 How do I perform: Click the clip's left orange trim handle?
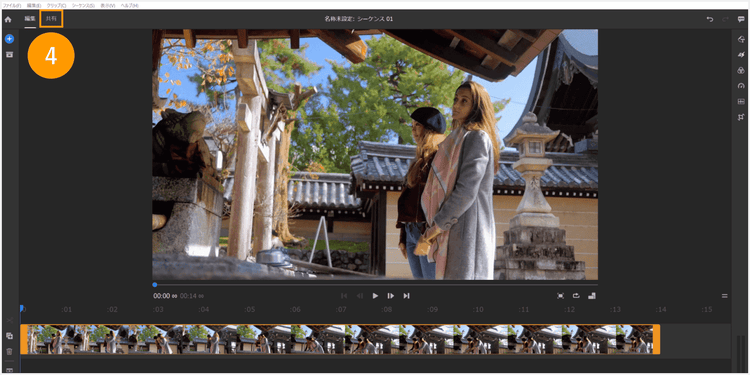23,340
